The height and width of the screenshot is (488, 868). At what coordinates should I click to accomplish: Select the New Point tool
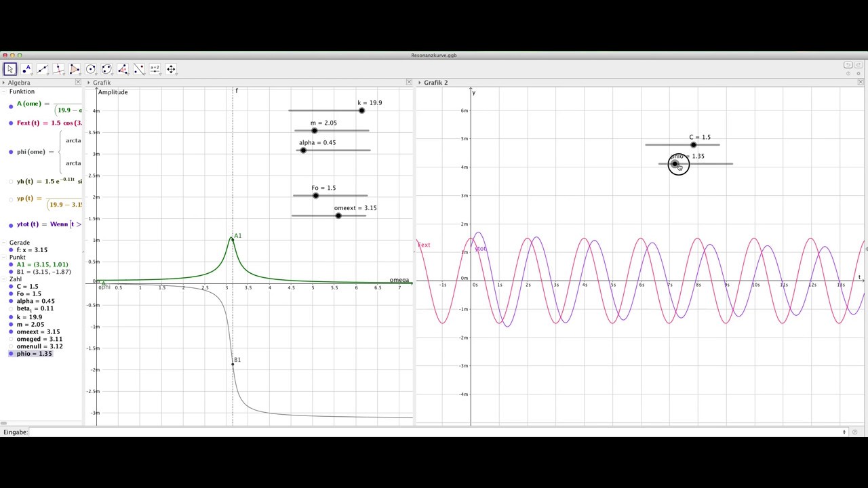click(x=26, y=69)
